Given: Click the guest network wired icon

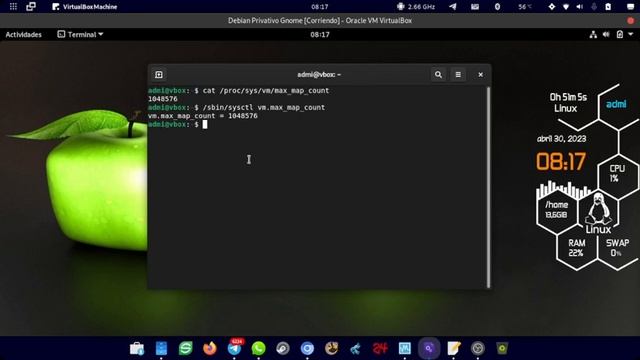Looking at the screenshot, I should (x=593, y=35).
